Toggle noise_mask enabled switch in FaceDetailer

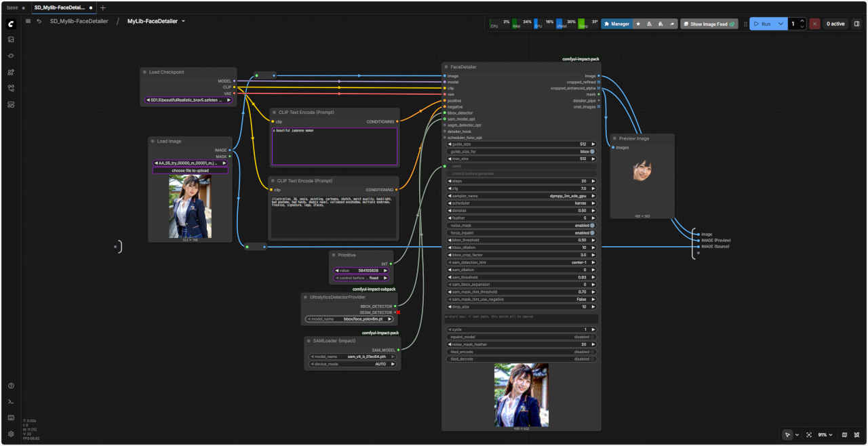592,225
